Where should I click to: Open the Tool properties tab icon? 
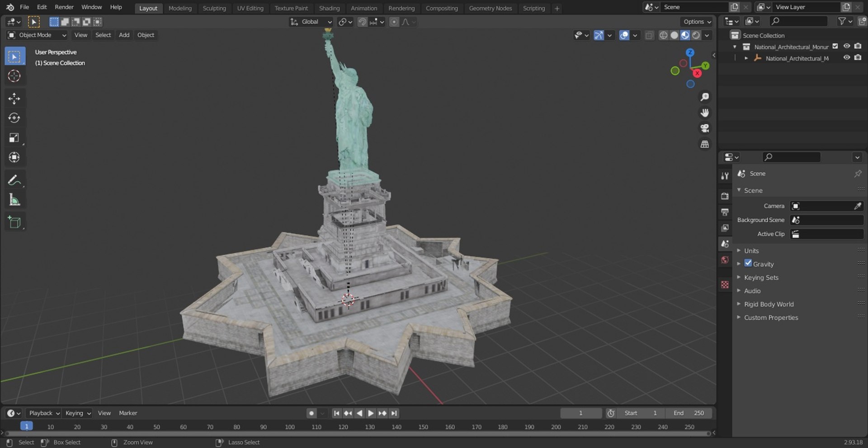tap(725, 176)
